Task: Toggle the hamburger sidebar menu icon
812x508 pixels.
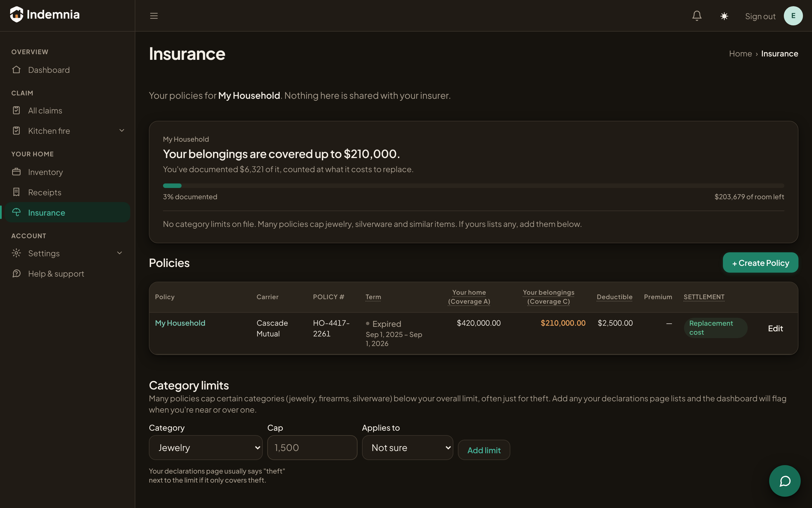Action: click(x=154, y=16)
